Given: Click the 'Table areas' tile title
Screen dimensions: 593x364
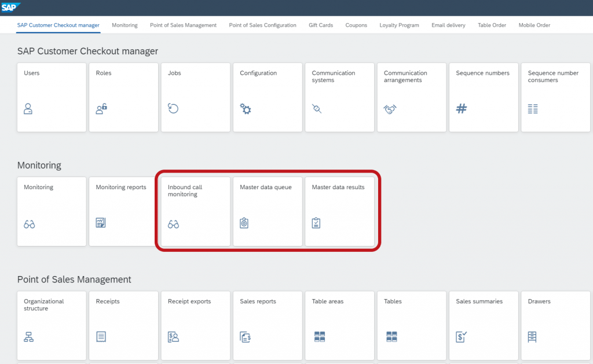Looking at the screenshot, I should (x=328, y=302).
